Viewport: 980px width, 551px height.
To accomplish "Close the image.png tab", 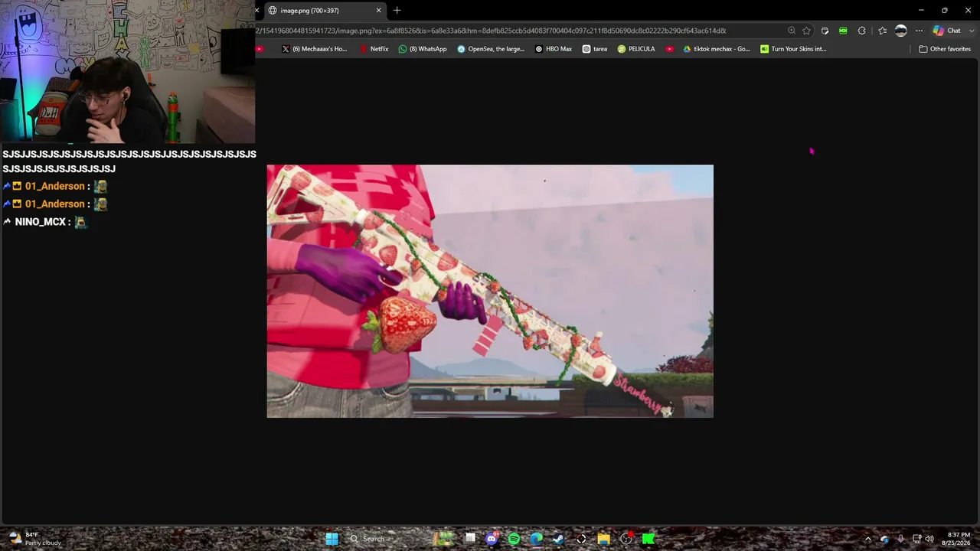I will [x=378, y=11].
